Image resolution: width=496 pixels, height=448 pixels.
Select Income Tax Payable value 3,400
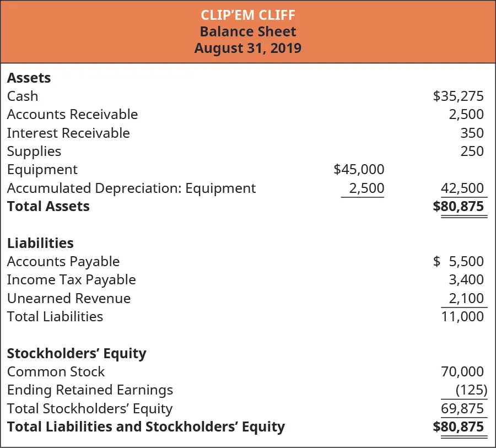[x=466, y=280]
